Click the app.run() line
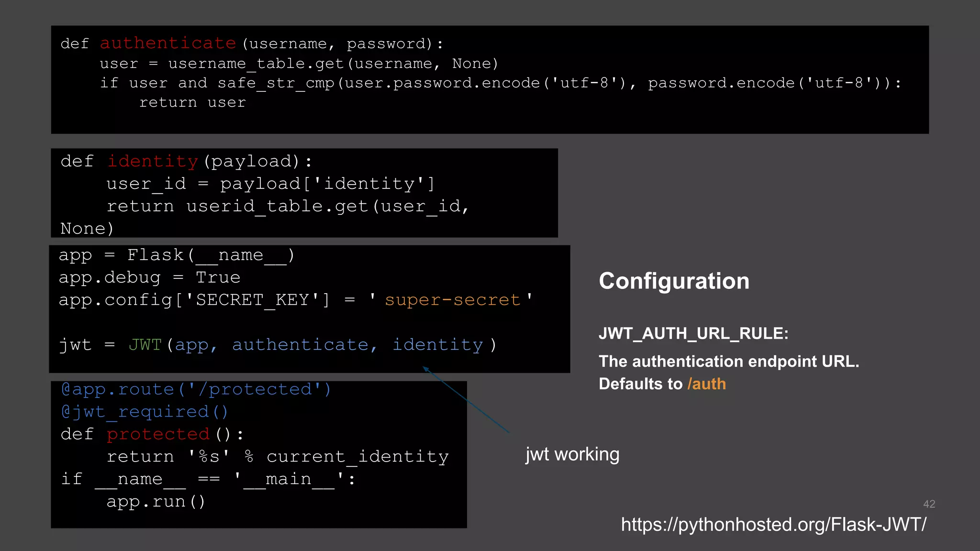 (x=156, y=502)
